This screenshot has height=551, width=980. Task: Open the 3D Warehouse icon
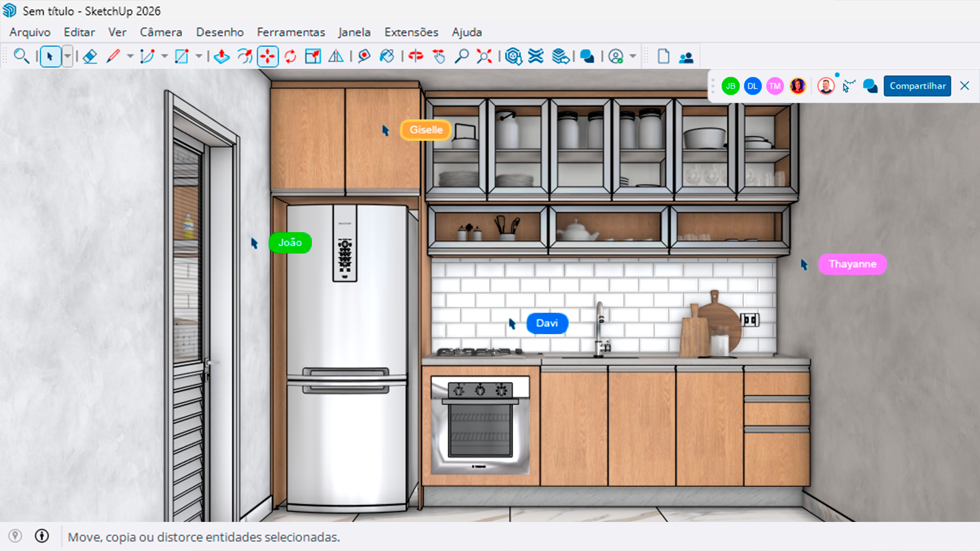coord(513,56)
